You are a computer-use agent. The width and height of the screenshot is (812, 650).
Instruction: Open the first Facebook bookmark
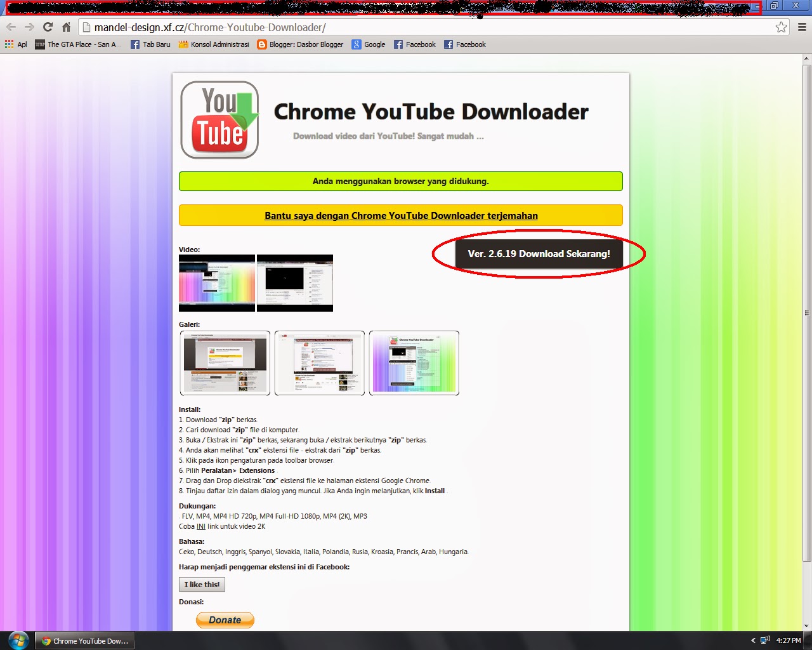click(415, 44)
